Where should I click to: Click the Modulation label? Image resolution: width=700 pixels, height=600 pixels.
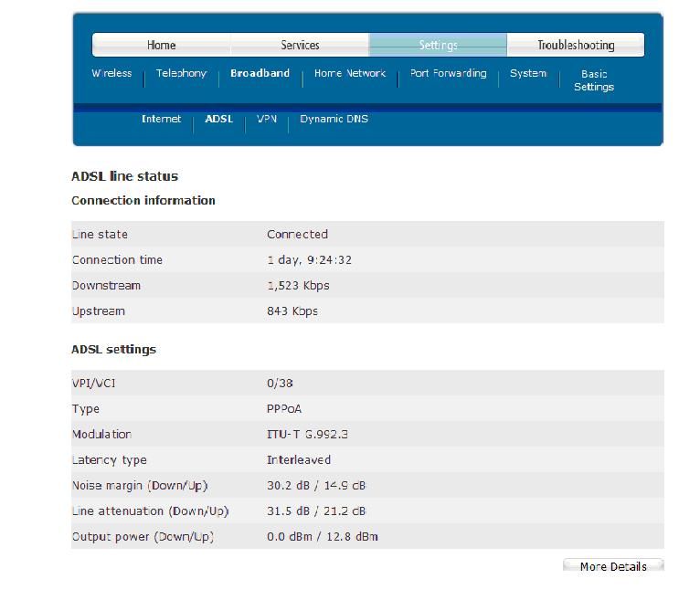(101, 434)
